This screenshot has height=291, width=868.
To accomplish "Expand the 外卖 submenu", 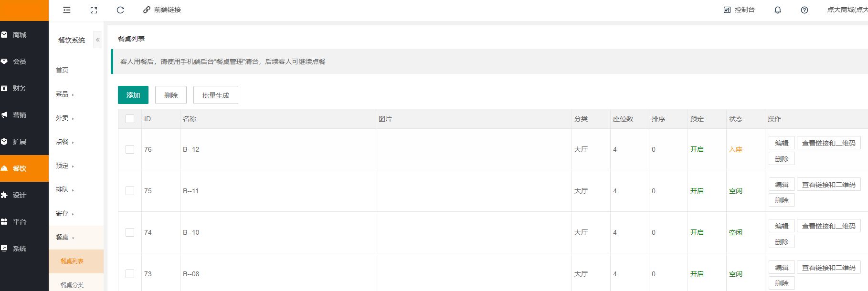I will pos(65,118).
